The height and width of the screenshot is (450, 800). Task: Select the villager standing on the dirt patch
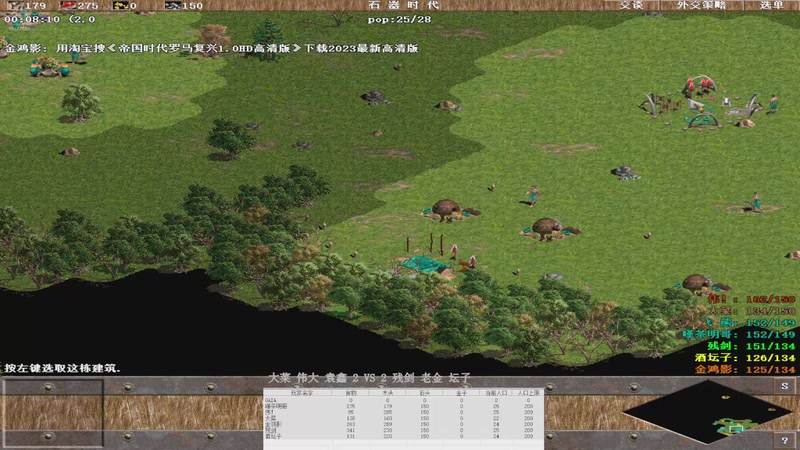point(756,202)
